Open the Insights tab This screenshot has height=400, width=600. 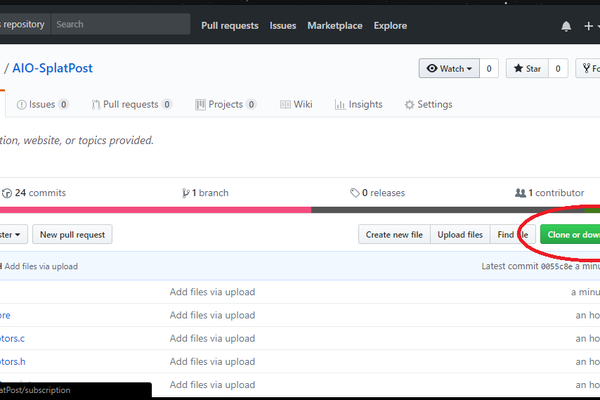pos(359,104)
